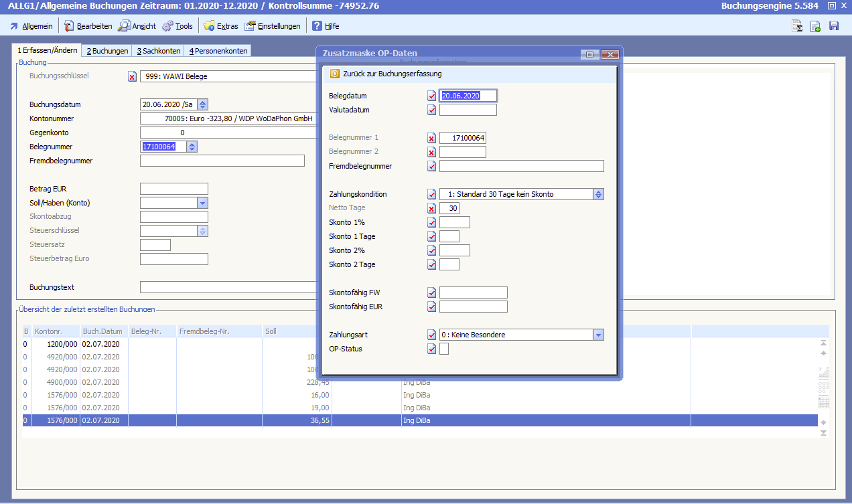Toggle the checkbox next to Belegdatum

click(x=431, y=96)
